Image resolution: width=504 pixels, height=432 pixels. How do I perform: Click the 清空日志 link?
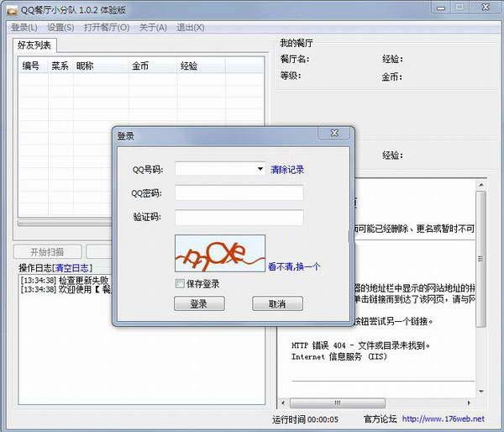[72, 267]
